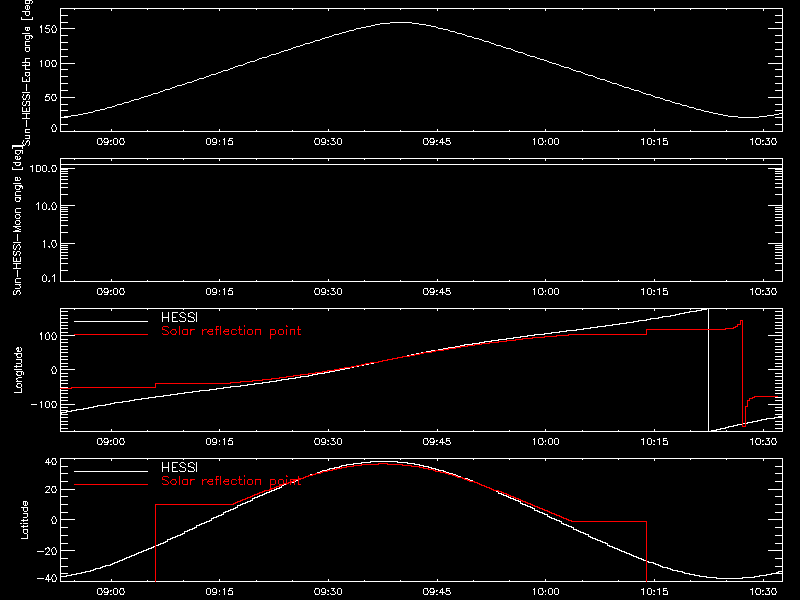Click 10:30 time label under Earth angle plot

(x=763, y=141)
